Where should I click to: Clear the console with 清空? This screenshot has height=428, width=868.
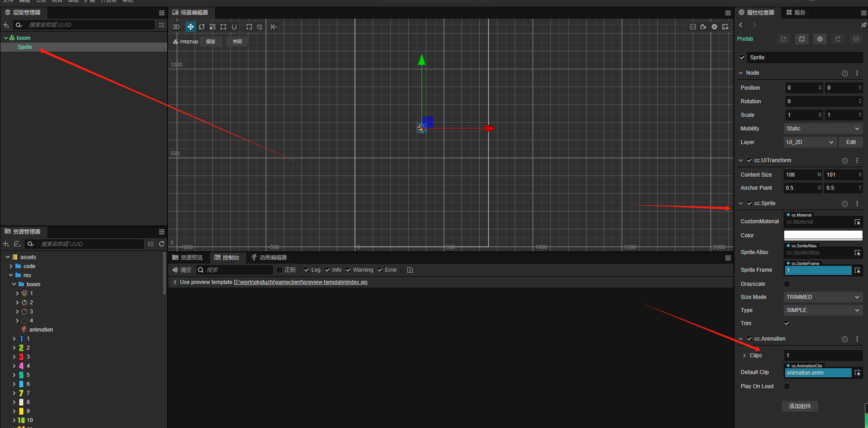[182, 270]
